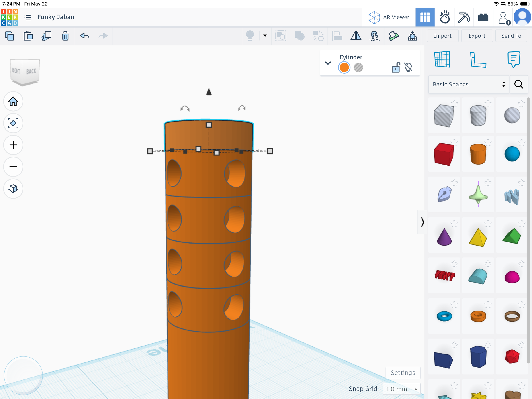Favorite the orange Cylinder shape star

[488, 142]
